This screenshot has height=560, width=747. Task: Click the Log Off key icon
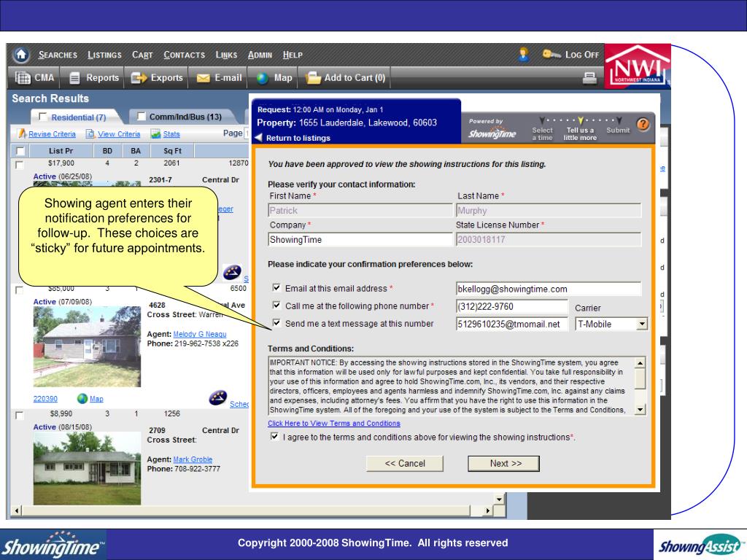551,54
